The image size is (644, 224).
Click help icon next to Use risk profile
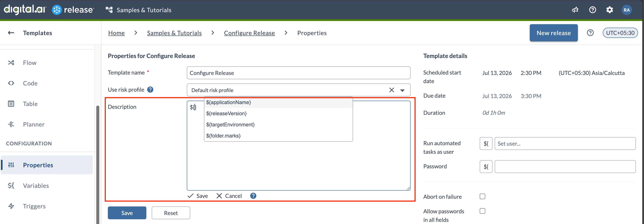click(150, 90)
